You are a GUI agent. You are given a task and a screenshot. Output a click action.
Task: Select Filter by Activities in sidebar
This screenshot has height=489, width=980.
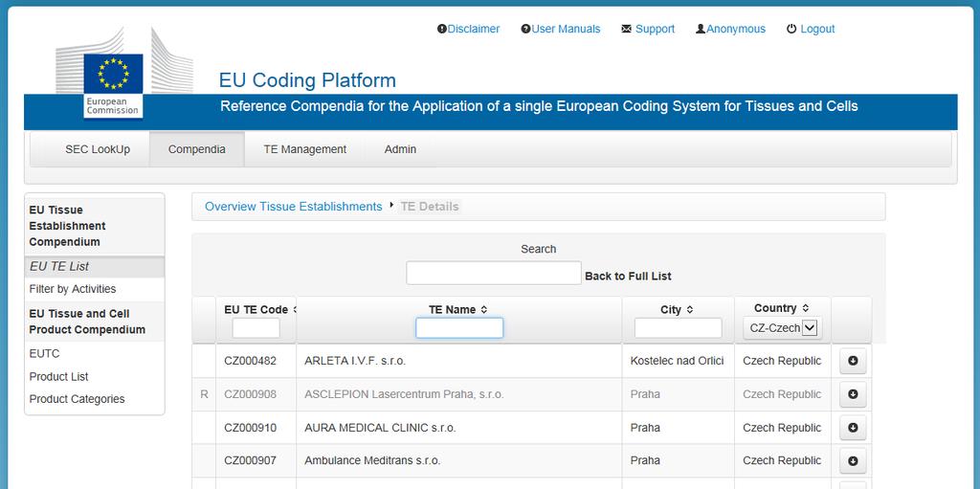(73, 289)
